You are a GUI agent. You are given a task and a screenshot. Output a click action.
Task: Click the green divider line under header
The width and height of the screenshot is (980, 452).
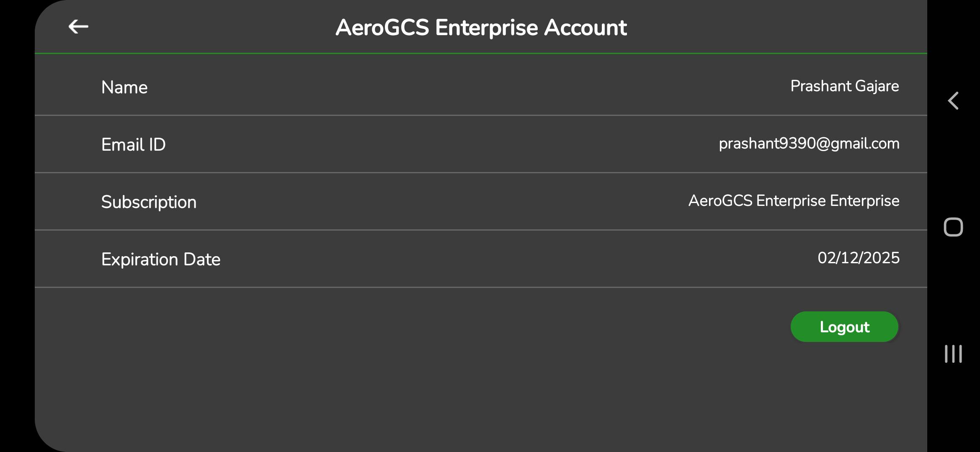point(481,54)
